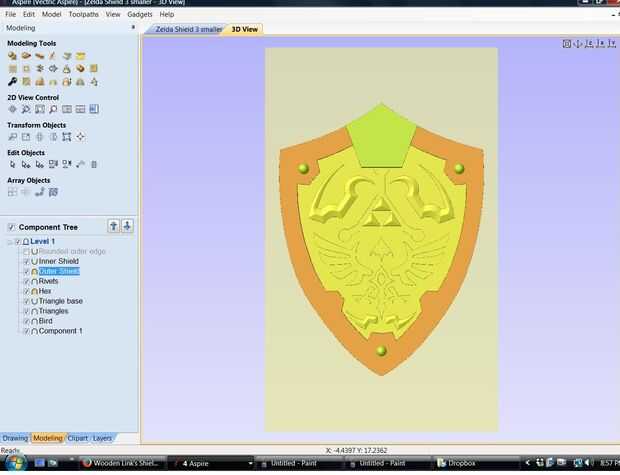Click the blue highlighted icon in 2D View Control
This screenshot has height=475, width=620.
(x=94, y=109)
